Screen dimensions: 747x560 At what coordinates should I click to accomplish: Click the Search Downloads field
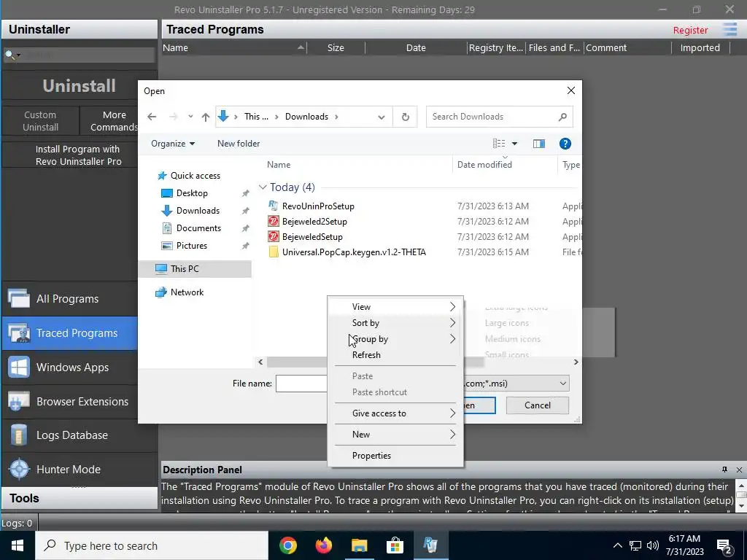(x=499, y=117)
